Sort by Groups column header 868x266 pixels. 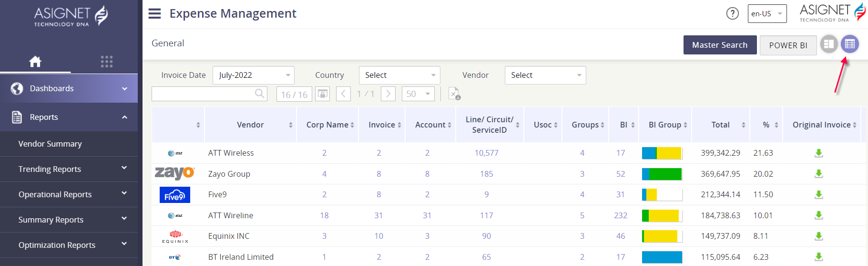pos(585,125)
